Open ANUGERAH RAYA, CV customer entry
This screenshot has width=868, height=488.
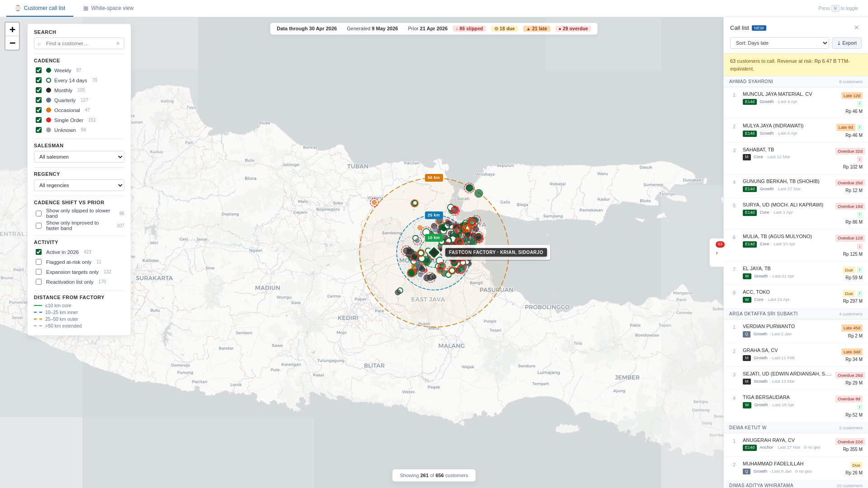pyautogui.click(x=796, y=445)
